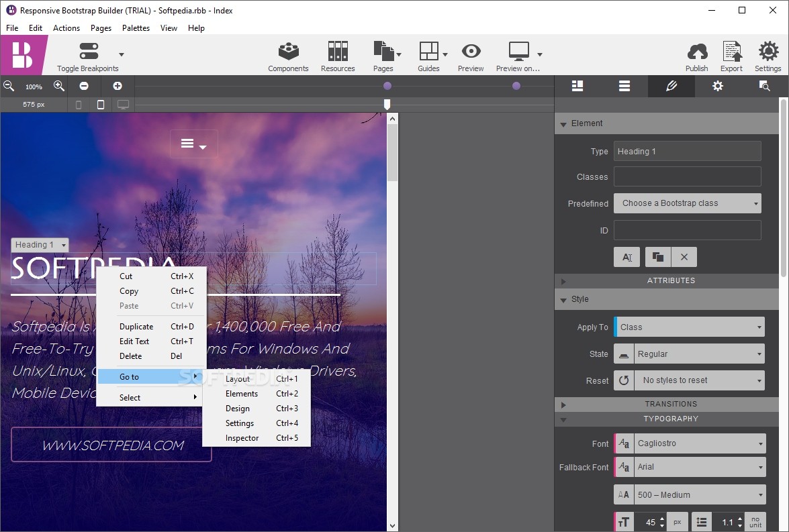
Task: Click the second purple breakpoint marker
Action: click(x=516, y=86)
